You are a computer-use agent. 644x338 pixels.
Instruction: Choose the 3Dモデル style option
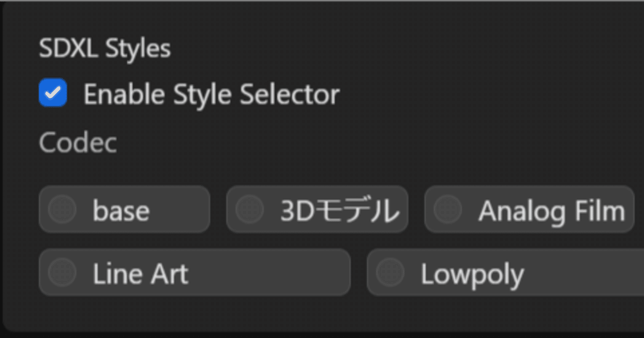coord(317,209)
